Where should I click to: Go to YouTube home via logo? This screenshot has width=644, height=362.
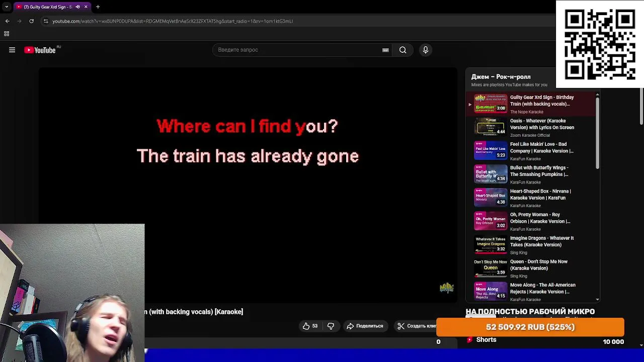click(40, 50)
